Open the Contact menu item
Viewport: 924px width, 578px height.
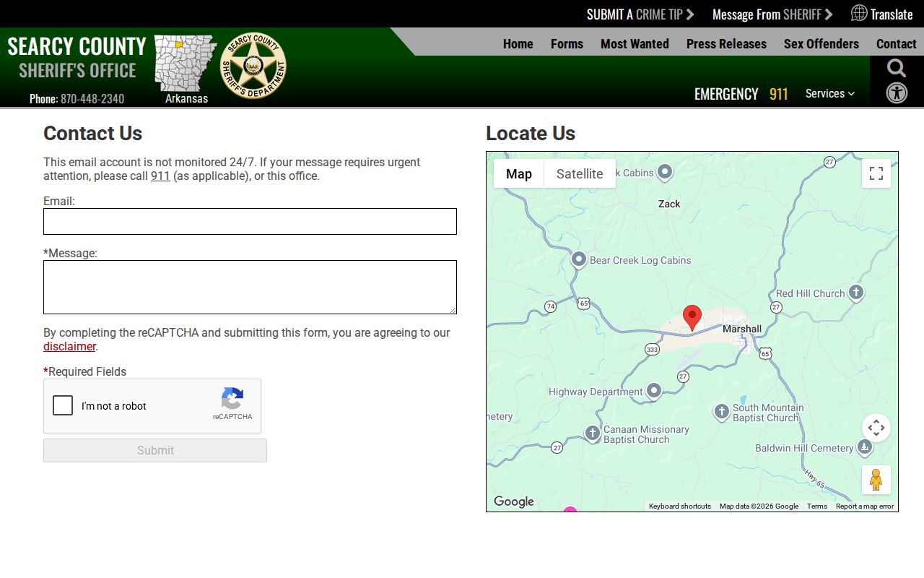pos(897,43)
